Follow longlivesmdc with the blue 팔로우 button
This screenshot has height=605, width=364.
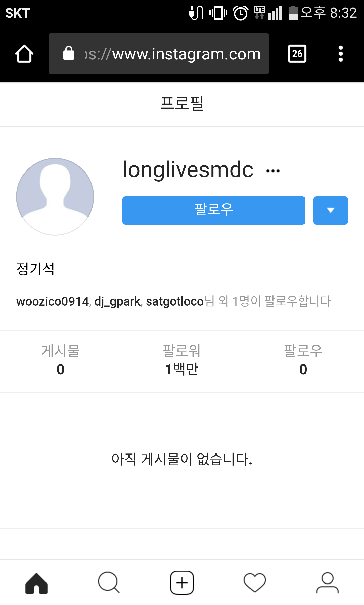(x=214, y=210)
